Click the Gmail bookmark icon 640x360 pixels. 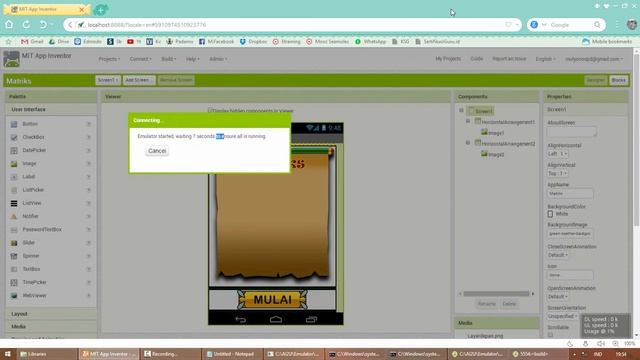[x=24, y=42]
